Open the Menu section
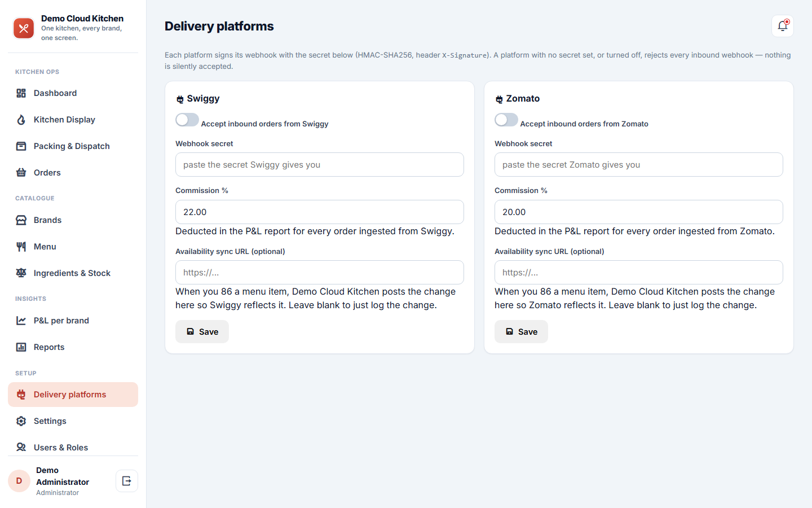Image resolution: width=812 pixels, height=508 pixels. pyautogui.click(x=73, y=247)
